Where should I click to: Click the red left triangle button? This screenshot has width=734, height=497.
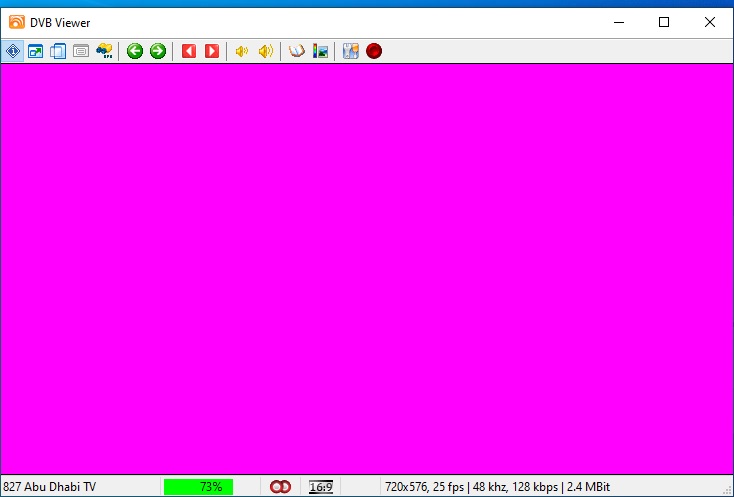pyautogui.click(x=189, y=51)
